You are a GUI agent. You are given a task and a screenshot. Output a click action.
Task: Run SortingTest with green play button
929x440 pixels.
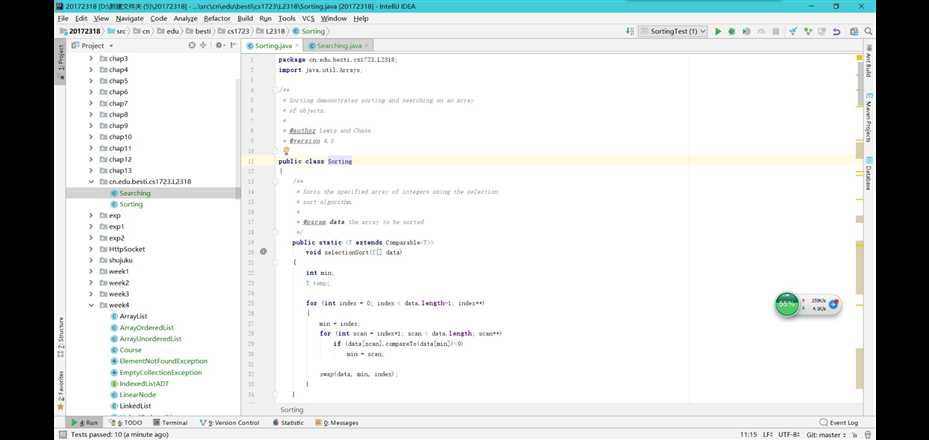[x=718, y=31]
